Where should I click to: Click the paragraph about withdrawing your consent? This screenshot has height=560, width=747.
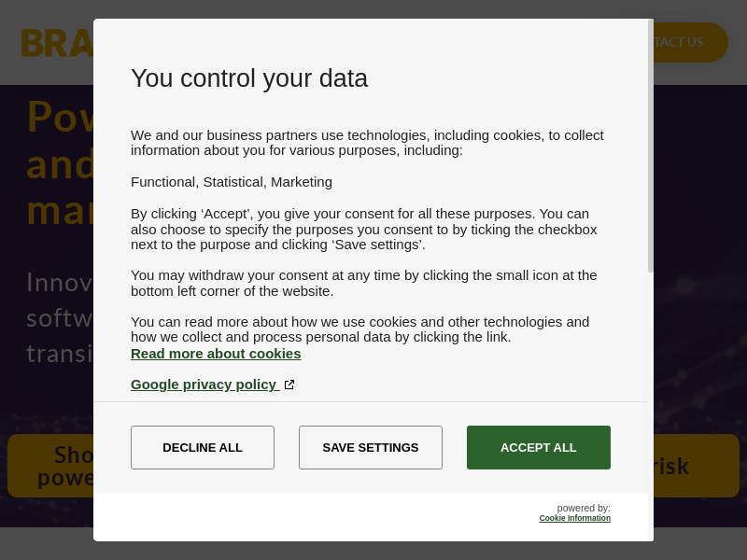tap(364, 283)
